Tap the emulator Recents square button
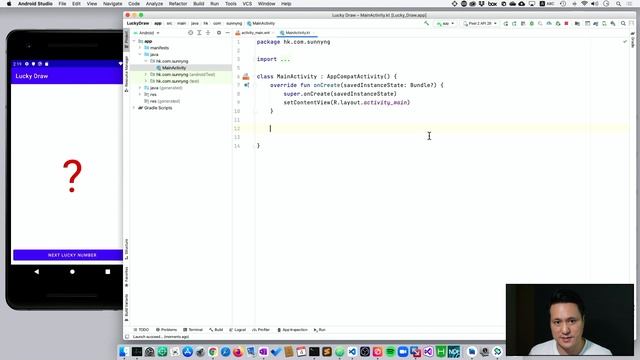 click(108, 271)
